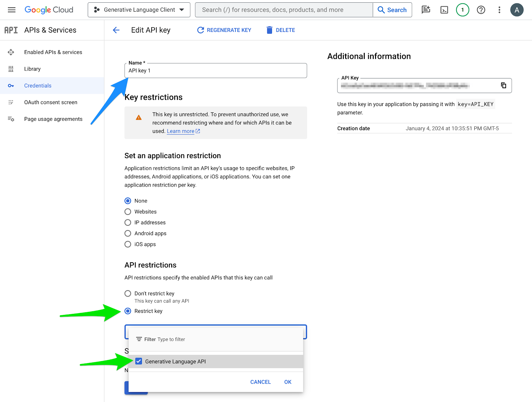Copy the API key with copy icon
Screen dimensions: 532x402
click(x=503, y=85)
